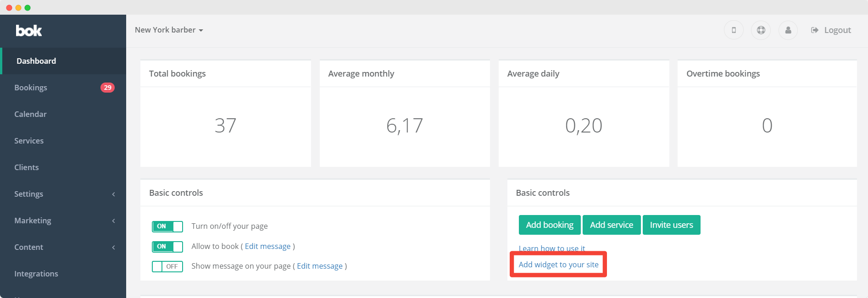Click the macOS red close window button
The width and height of the screenshot is (868, 298).
[x=9, y=8]
